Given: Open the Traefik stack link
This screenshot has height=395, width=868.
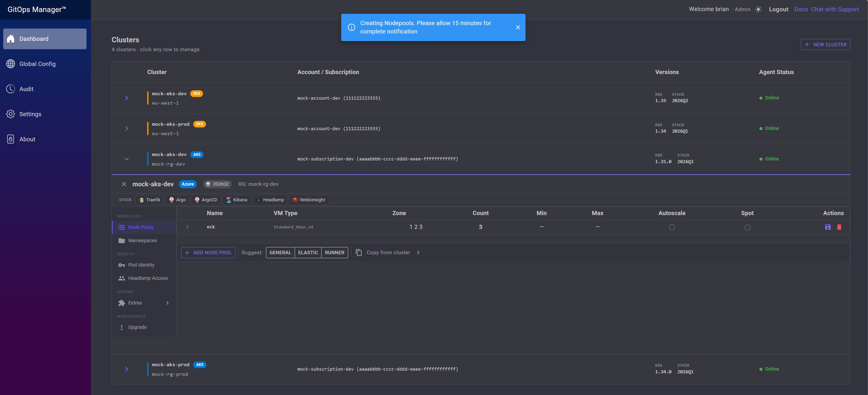Looking at the screenshot, I should point(150,200).
